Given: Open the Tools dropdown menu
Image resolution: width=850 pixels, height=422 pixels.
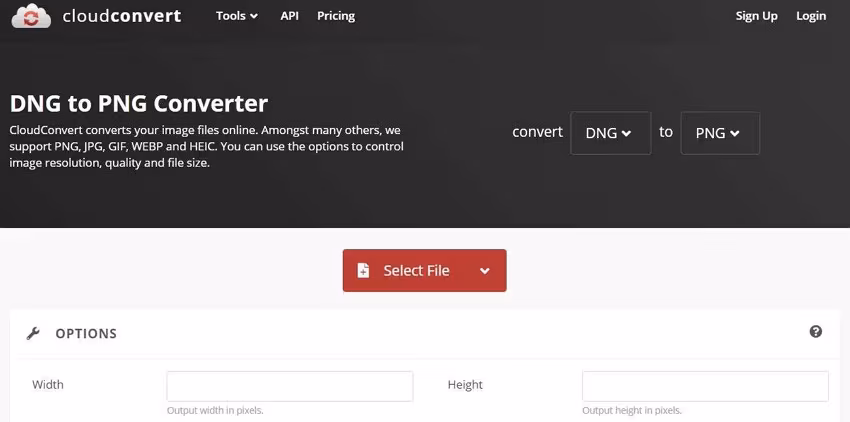Looking at the screenshot, I should 237,16.
